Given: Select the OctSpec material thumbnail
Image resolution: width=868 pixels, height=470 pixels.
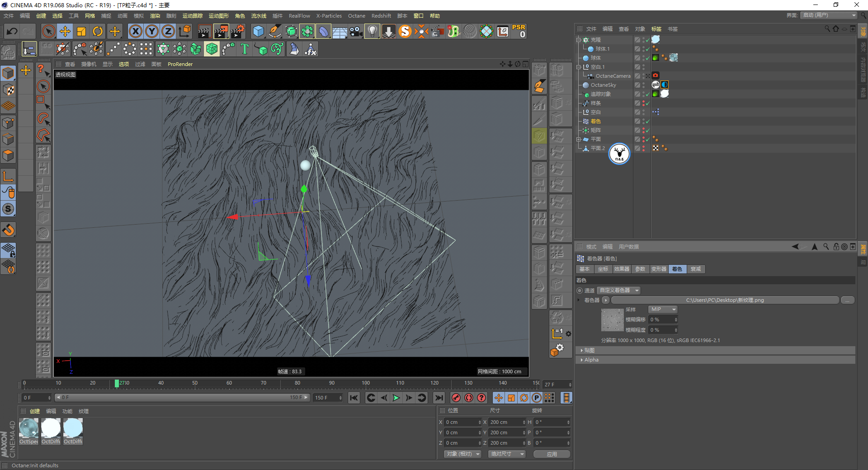Looking at the screenshot, I should (x=29, y=428).
